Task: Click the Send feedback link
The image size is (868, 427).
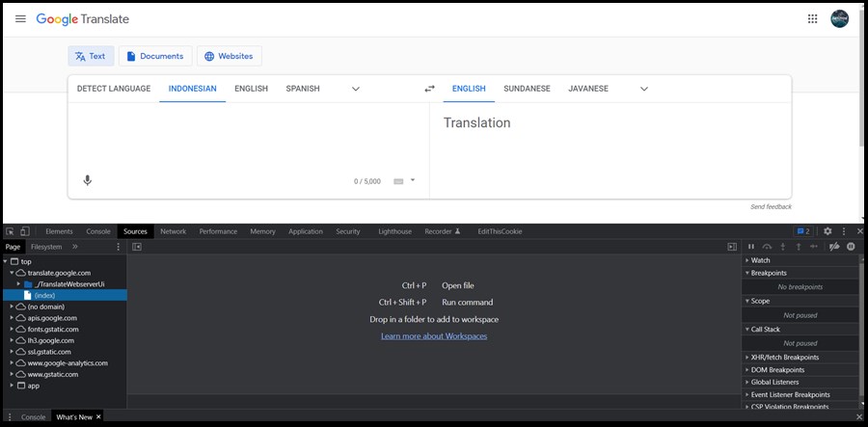Action: pyautogui.click(x=771, y=206)
